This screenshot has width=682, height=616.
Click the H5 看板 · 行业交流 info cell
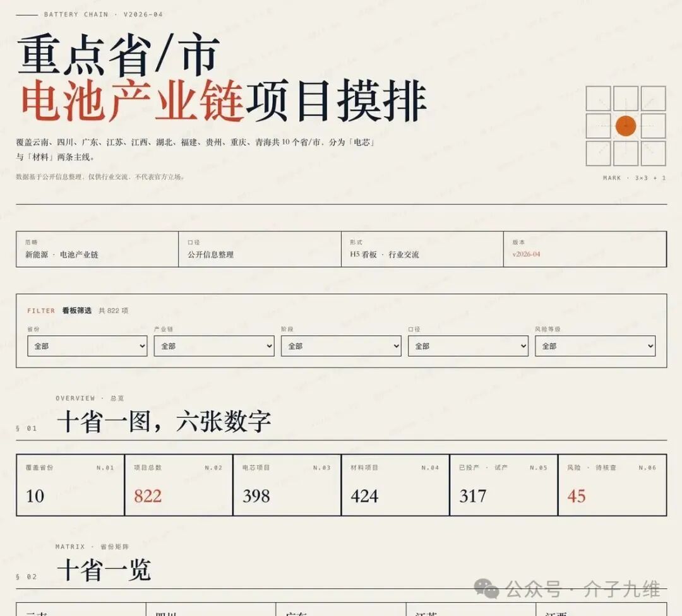(x=422, y=249)
